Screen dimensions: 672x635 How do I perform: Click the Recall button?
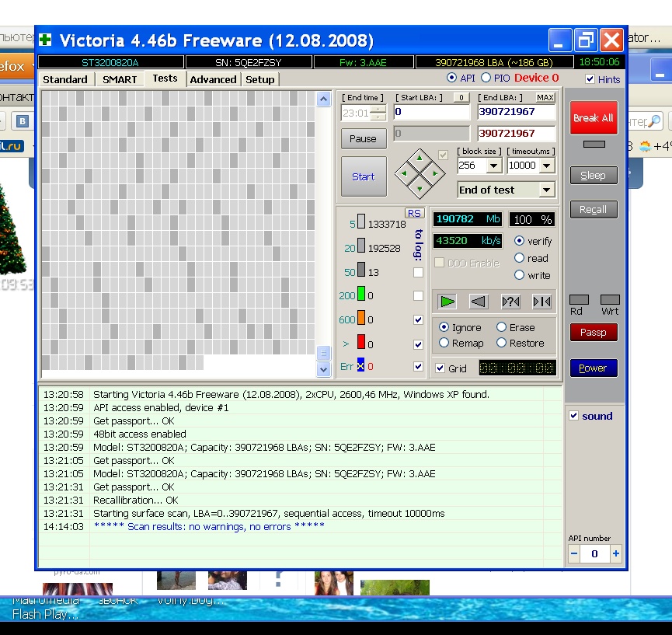pos(594,210)
